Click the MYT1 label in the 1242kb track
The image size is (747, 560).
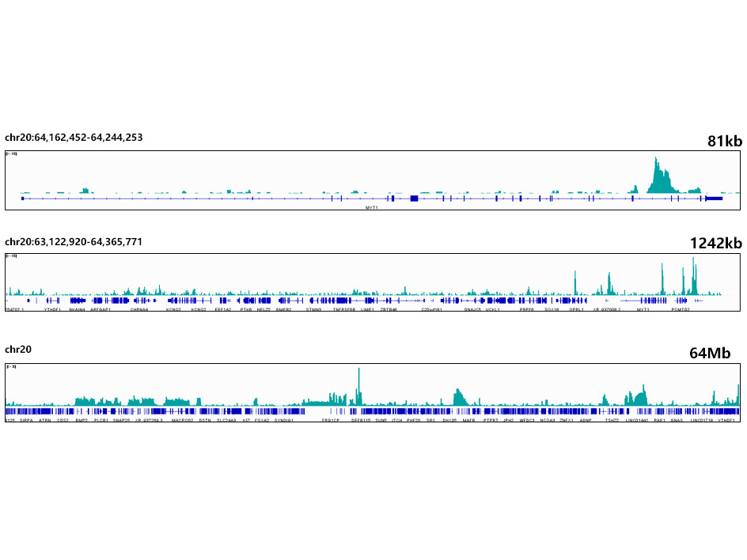643,310
